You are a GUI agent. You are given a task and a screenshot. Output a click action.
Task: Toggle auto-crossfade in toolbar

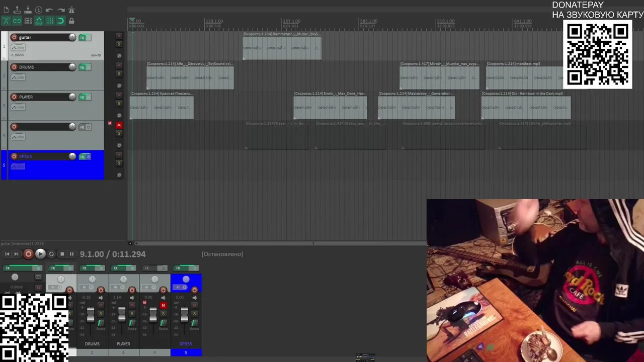tap(6, 21)
